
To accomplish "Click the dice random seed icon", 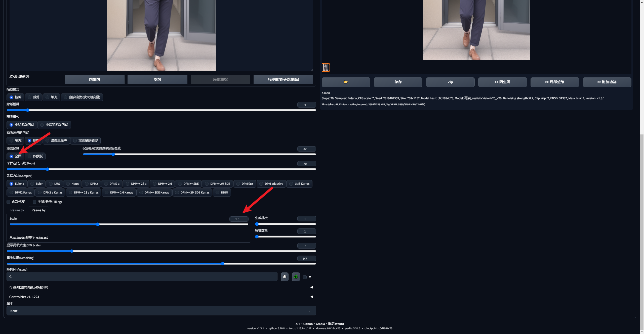I will (x=285, y=277).
